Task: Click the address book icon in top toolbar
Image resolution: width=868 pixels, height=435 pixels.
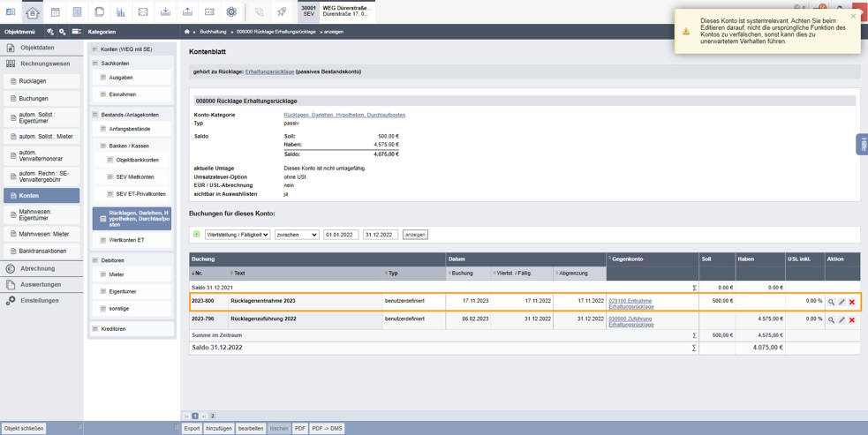Action: click(77, 11)
